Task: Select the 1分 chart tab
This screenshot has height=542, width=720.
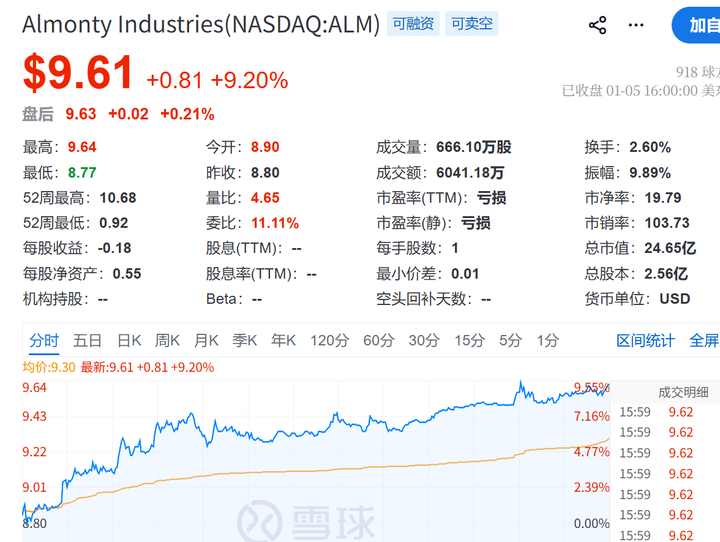Action: pos(548,341)
